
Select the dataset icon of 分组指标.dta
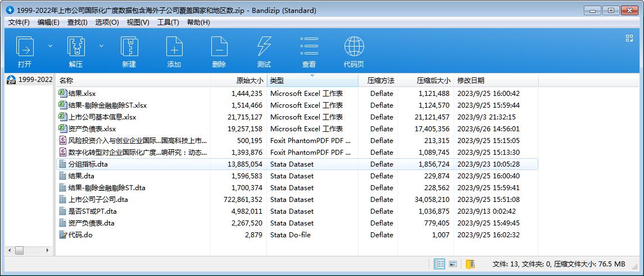[63, 164]
